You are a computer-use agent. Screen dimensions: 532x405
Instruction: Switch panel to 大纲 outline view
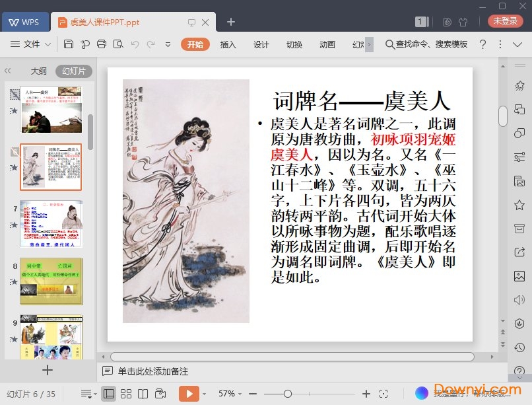click(x=38, y=71)
